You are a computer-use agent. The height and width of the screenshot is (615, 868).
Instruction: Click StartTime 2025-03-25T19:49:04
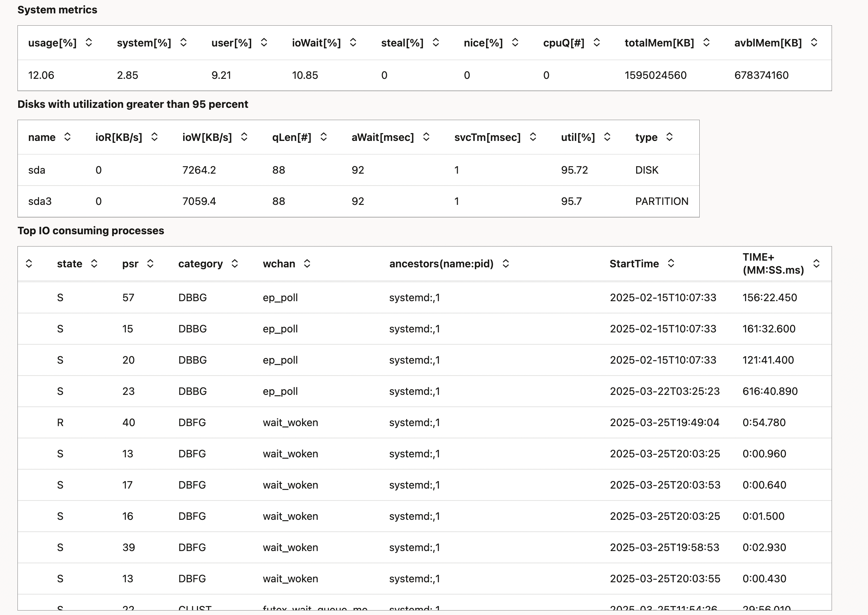pos(664,422)
